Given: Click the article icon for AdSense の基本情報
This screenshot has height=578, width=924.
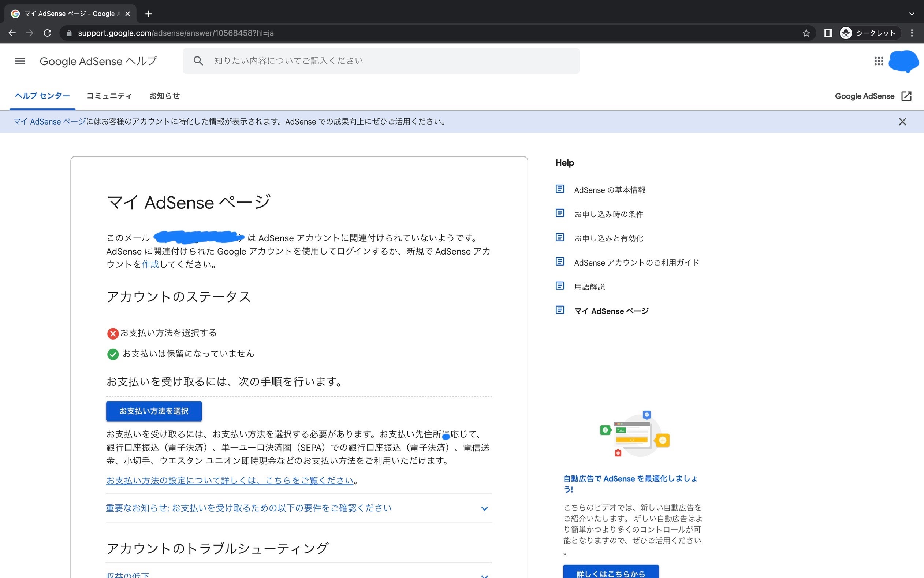Looking at the screenshot, I should (x=560, y=189).
